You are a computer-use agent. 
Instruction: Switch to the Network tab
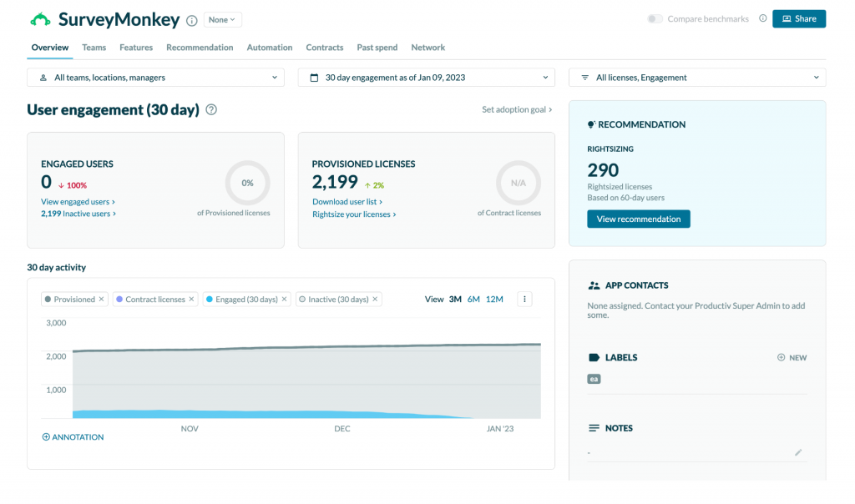point(427,48)
